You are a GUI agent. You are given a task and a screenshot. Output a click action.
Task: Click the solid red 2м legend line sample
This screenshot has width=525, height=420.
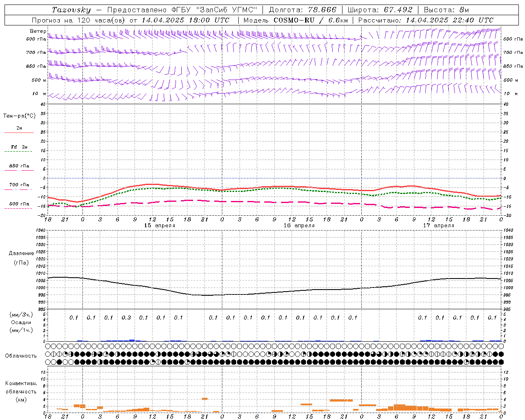click(19, 133)
